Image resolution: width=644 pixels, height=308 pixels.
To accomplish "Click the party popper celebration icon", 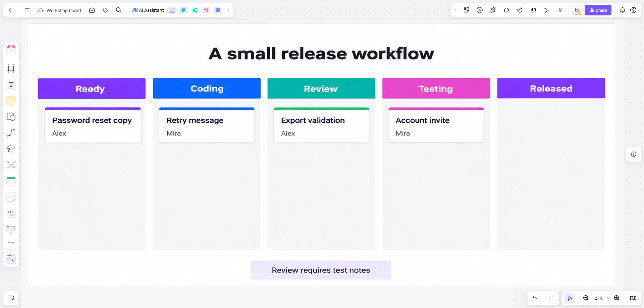I will (x=493, y=10).
